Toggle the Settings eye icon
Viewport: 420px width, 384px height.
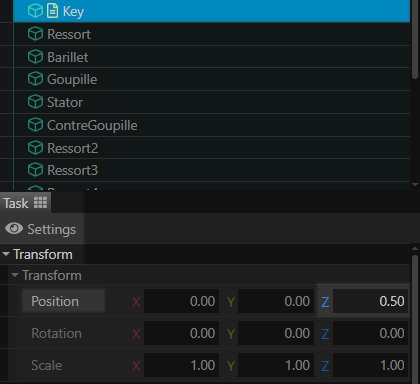point(14,229)
